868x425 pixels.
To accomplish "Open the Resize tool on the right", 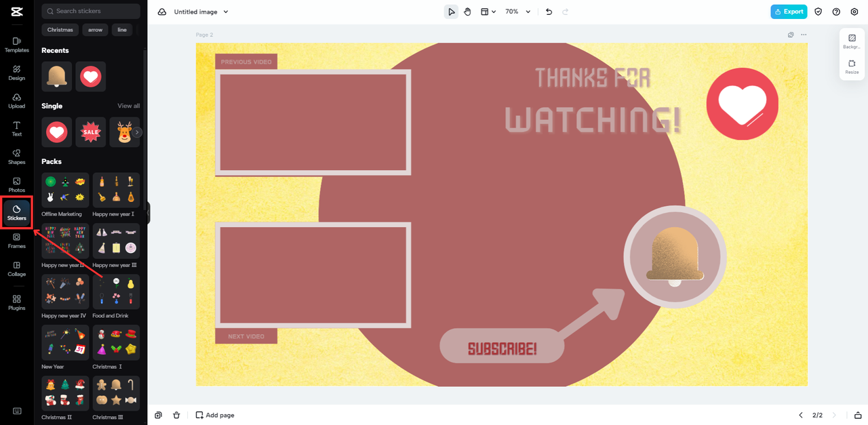I will coord(852,66).
